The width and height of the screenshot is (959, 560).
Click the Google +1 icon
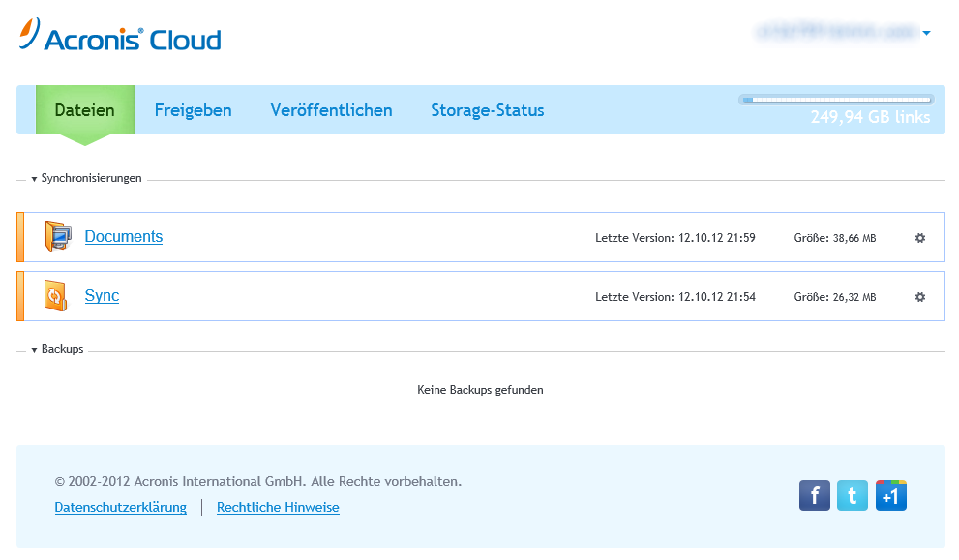(891, 495)
